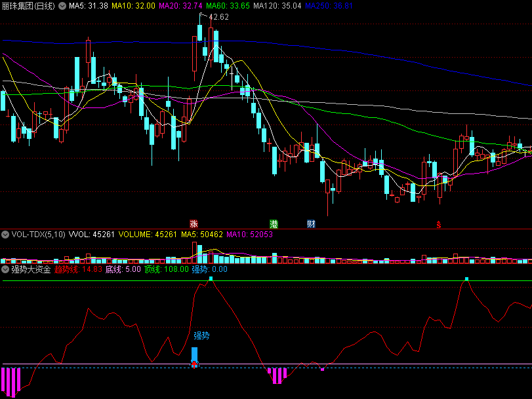Click the second cyan top-line marker
Viewport: 532px width, 399px height.
click(x=466, y=278)
